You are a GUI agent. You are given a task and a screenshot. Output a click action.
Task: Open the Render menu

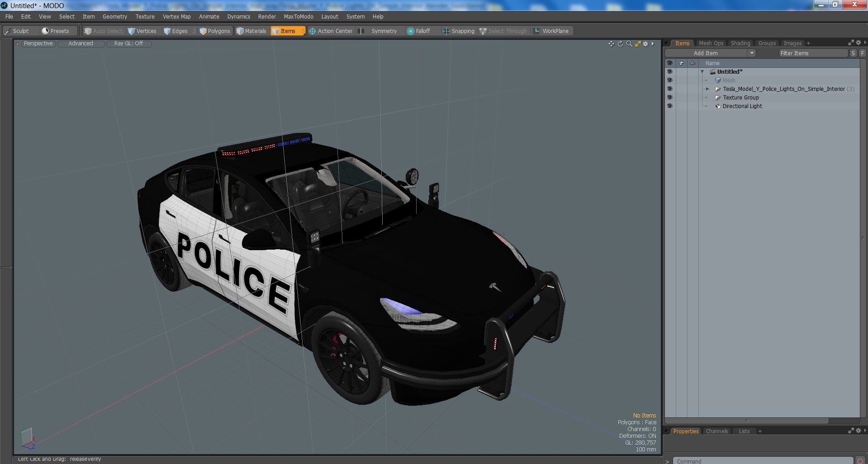[267, 16]
